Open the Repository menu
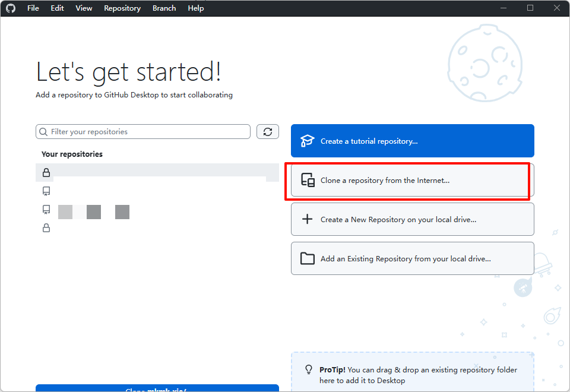The image size is (570, 392). coord(122,8)
